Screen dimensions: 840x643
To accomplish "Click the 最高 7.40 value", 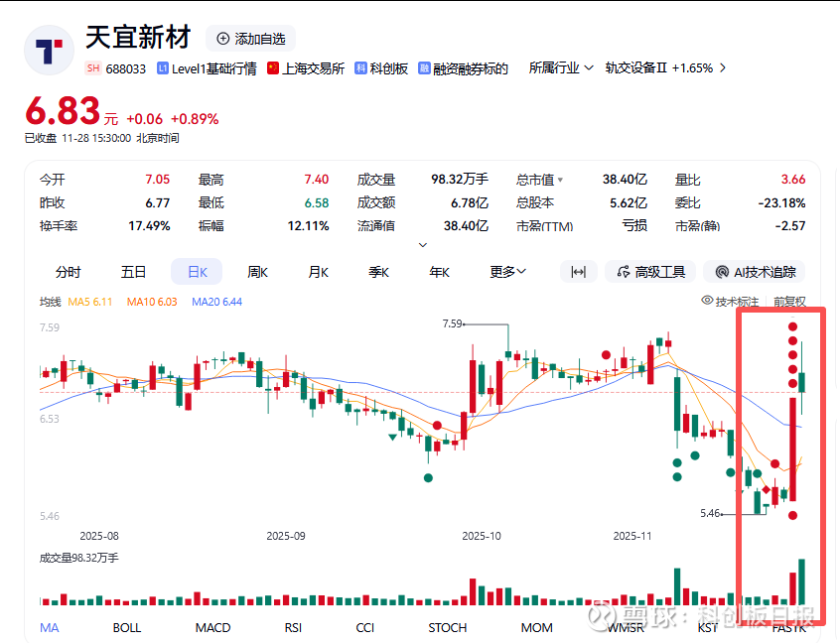I will pos(316,180).
